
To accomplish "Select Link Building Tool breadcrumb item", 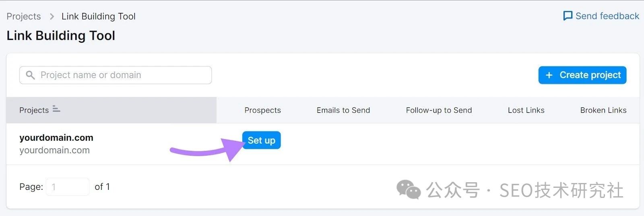I will pyautogui.click(x=99, y=16).
